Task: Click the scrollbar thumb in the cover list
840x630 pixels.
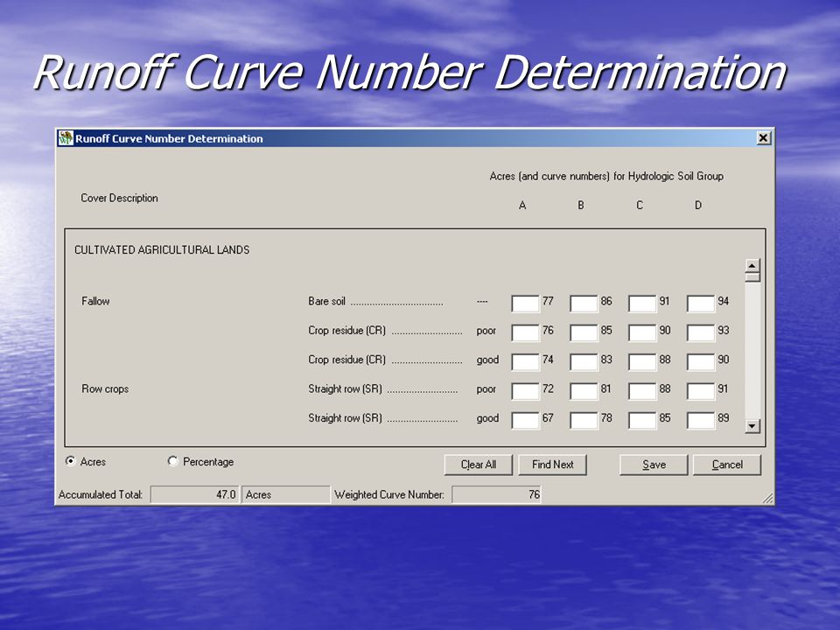Action: 752,277
